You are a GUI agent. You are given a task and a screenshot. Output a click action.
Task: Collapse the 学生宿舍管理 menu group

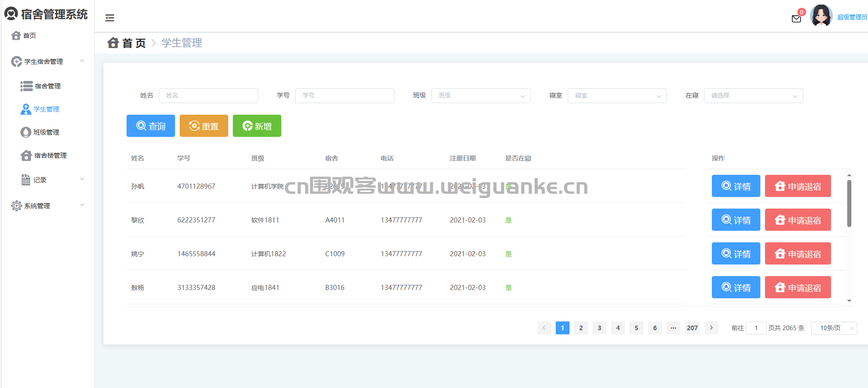47,62
